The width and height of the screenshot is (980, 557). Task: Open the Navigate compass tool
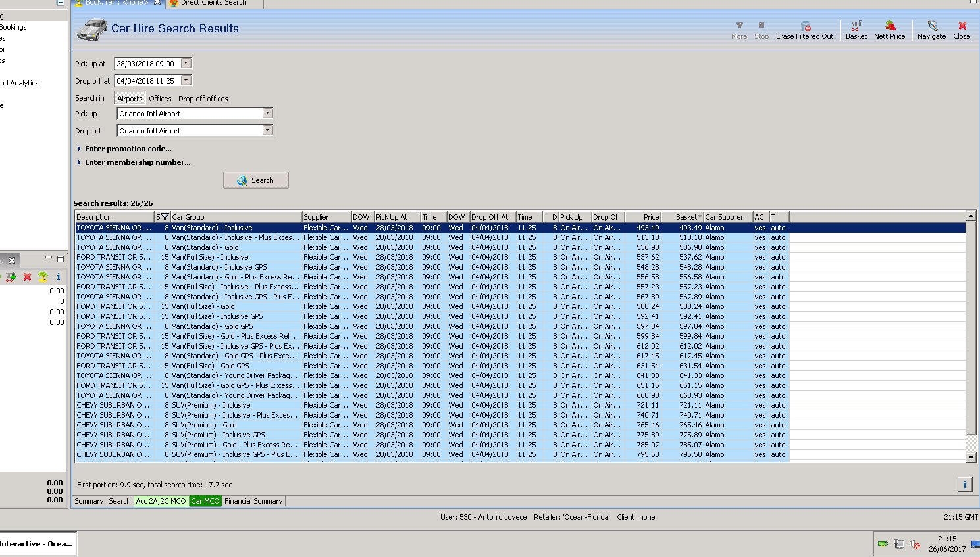click(x=931, y=30)
